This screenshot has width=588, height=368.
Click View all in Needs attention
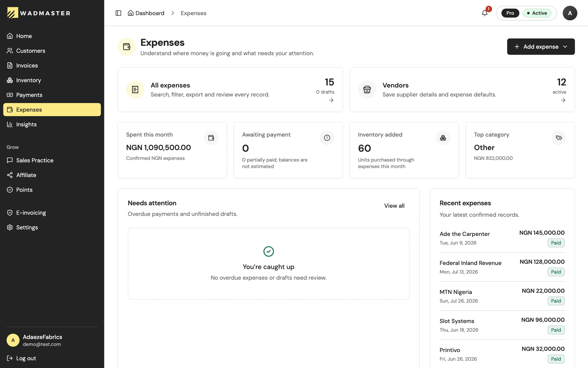pos(394,206)
